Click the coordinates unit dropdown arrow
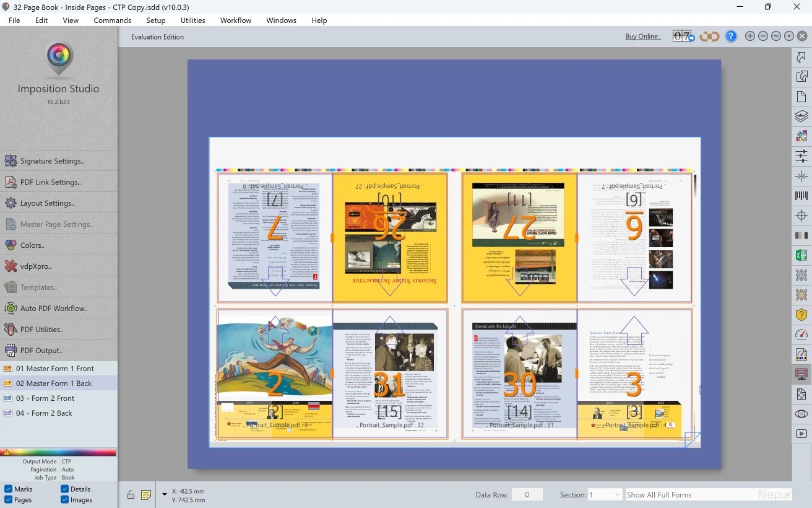 coord(164,494)
